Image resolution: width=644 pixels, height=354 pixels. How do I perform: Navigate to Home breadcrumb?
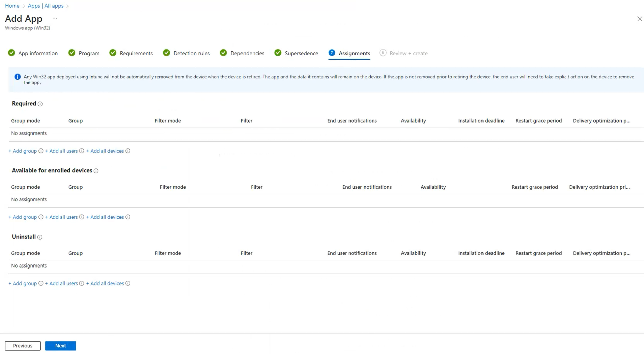(12, 6)
